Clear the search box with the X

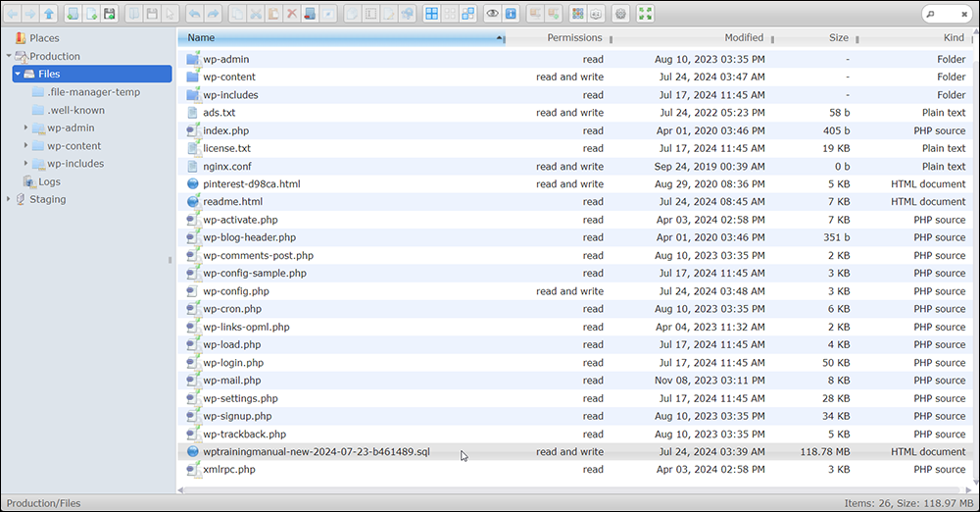(964, 14)
